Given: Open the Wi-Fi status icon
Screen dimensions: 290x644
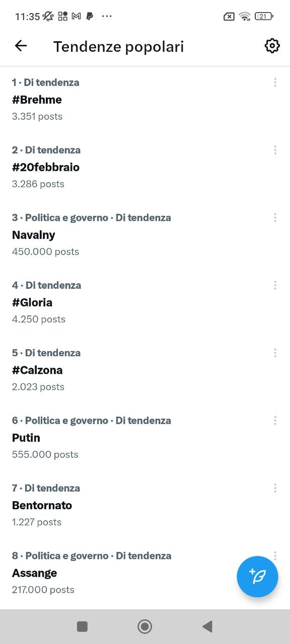Looking at the screenshot, I should 245,16.
